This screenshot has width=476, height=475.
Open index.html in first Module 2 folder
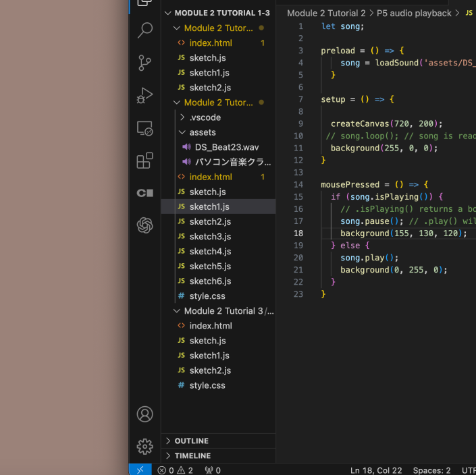coord(218,43)
